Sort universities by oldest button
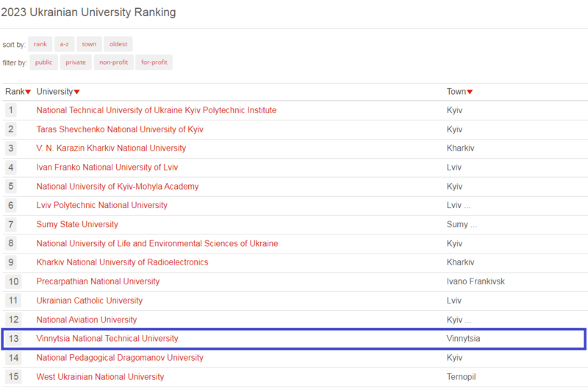588x388 pixels. tap(118, 44)
